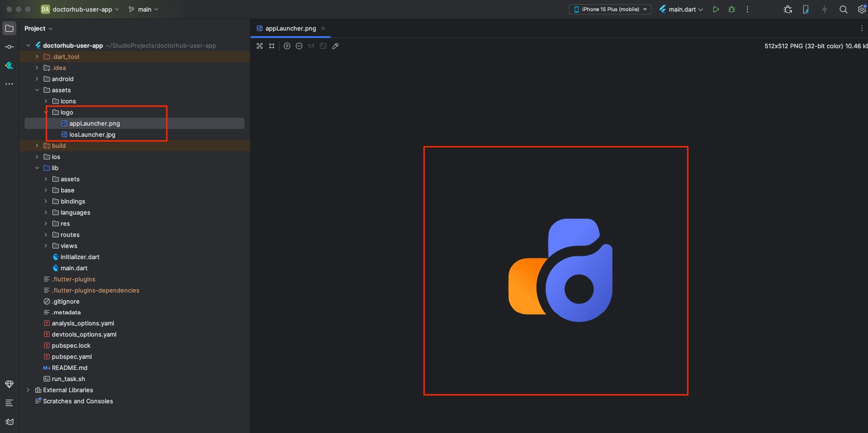This screenshot has height=433, width=868.
Task: Open the Device Manager icon
Action: 806,9
